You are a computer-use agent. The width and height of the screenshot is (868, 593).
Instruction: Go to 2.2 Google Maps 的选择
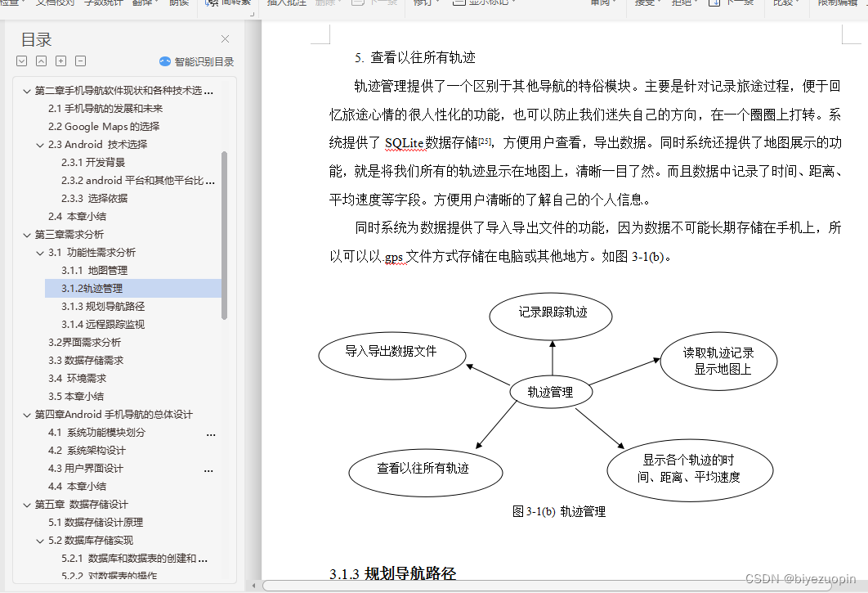[x=104, y=126]
